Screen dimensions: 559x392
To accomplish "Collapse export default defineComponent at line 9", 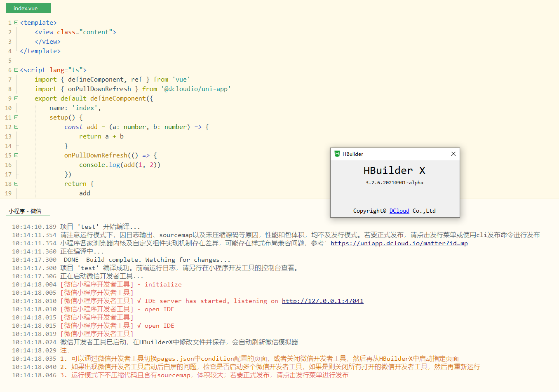I will point(16,99).
